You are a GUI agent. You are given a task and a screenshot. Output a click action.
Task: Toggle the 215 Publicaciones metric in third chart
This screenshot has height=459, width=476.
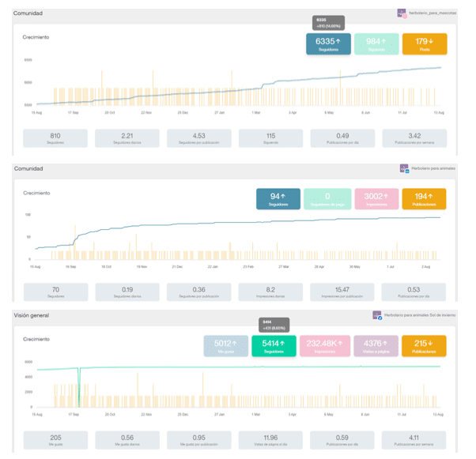click(424, 346)
